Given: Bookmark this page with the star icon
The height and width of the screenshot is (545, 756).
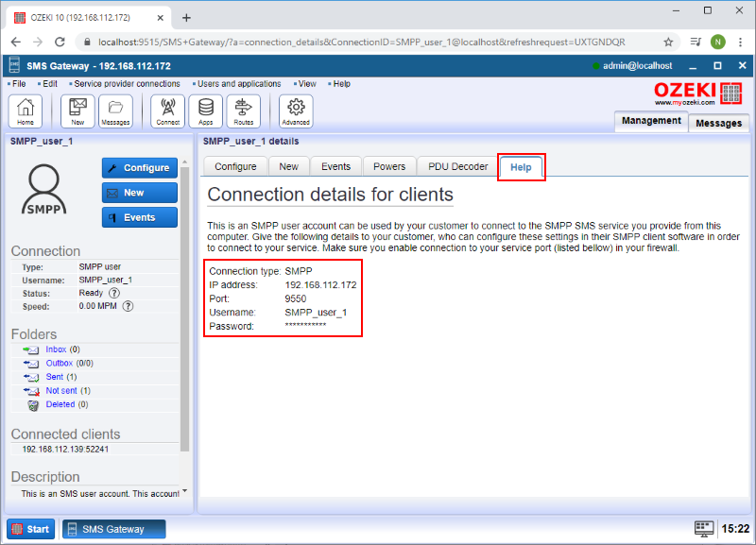Looking at the screenshot, I should 668,43.
